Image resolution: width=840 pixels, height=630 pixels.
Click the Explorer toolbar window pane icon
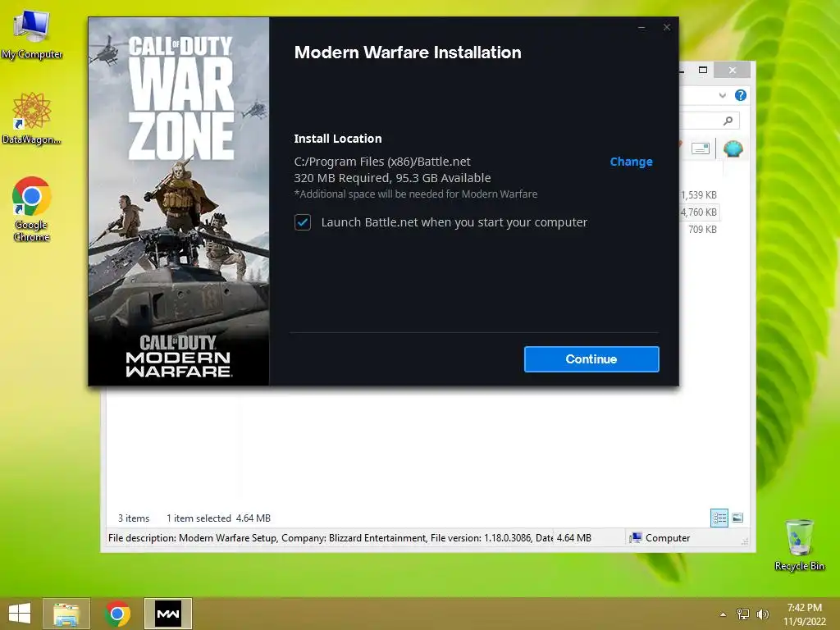click(x=701, y=148)
